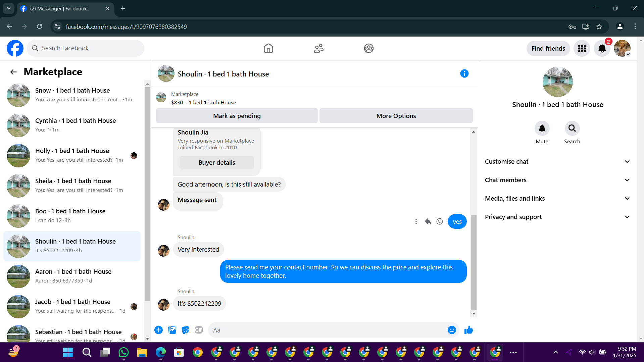
Task: Open the Snow conversation
Action: 72,95
